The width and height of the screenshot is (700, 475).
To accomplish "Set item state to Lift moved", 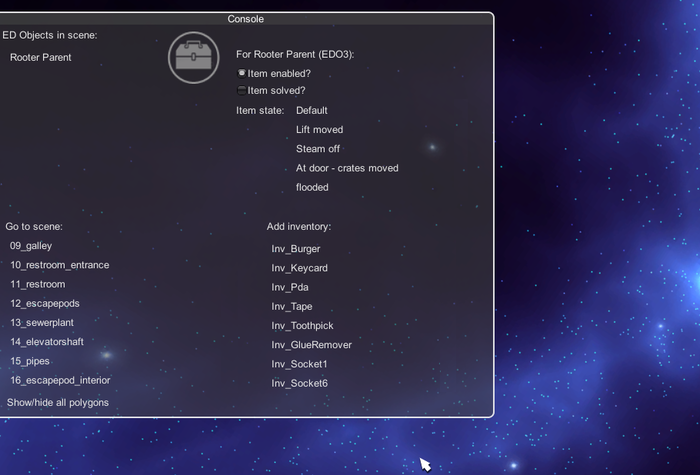I will [319, 130].
